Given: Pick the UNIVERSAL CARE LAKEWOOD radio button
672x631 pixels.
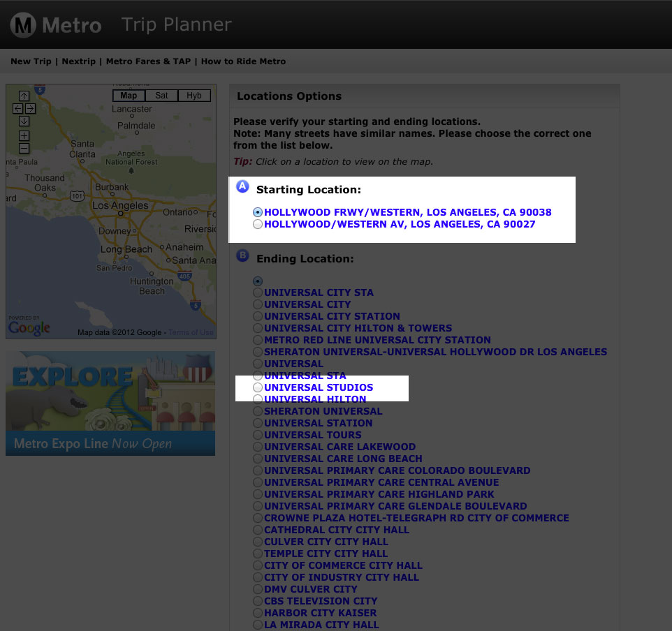Looking at the screenshot, I should coord(258,447).
